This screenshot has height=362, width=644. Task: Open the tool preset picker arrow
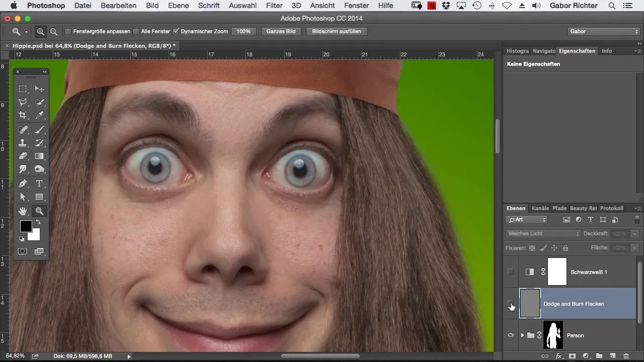tap(26, 32)
